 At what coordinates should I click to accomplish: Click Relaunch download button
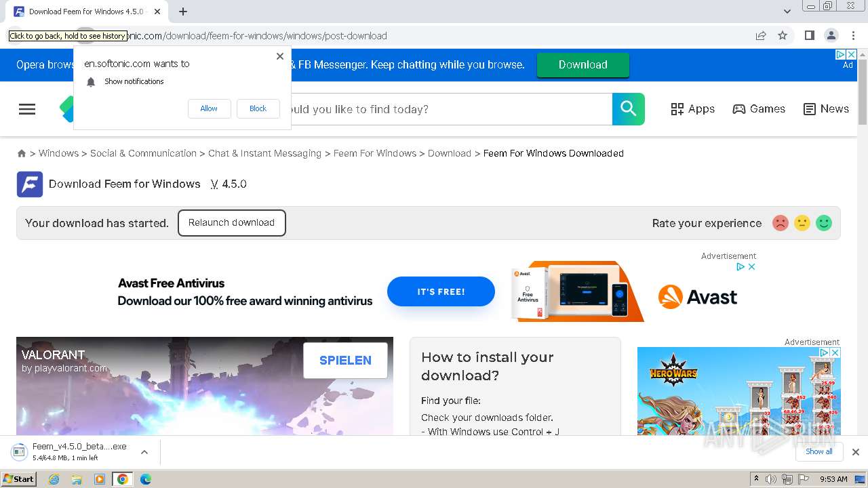pyautogui.click(x=232, y=223)
